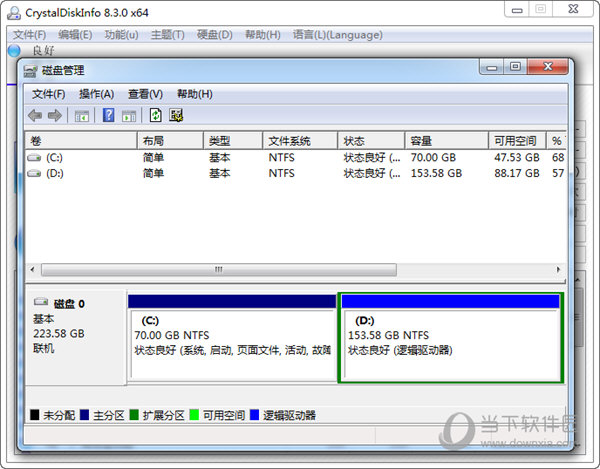
Task: Click the blue 逻辑驱动器 legend swatch
Action: tap(254, 415)
